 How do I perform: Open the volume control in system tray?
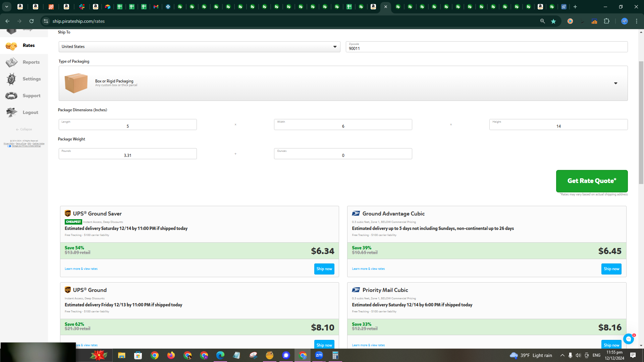(x=578, y=355)
